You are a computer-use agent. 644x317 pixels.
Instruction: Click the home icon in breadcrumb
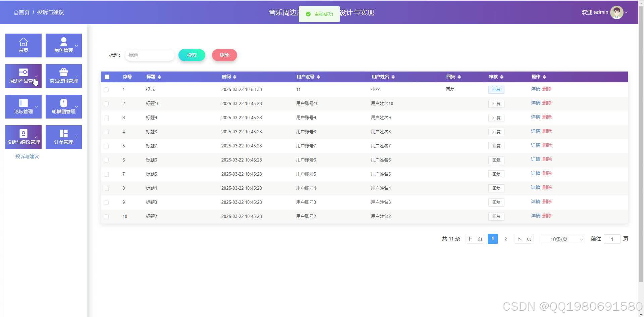[16, 12]
